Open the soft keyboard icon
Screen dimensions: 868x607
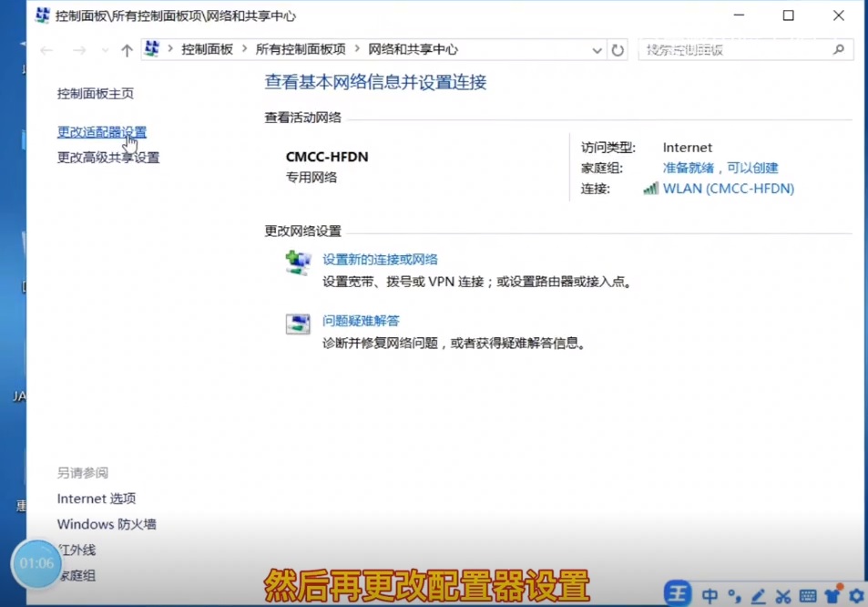(809, 594)
